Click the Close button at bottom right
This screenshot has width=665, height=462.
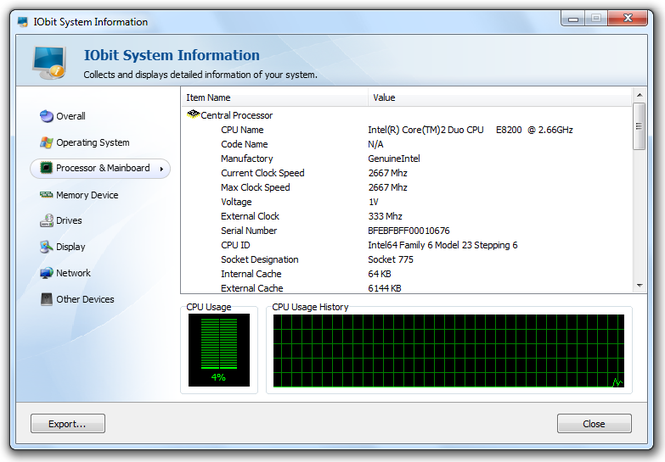tap(594, 423)
